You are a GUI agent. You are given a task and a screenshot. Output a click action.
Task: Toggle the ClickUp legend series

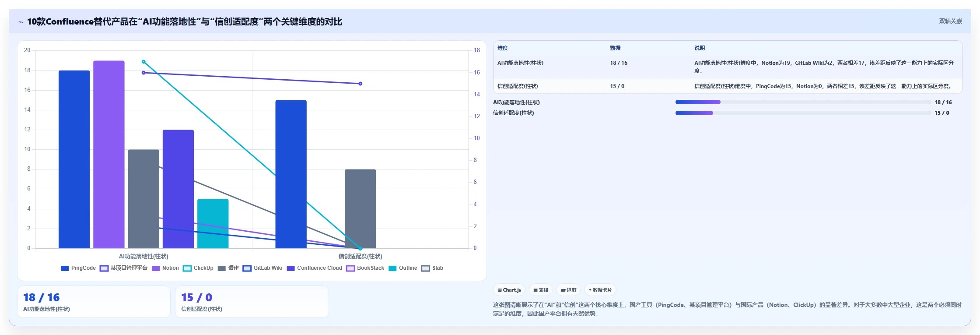pos(198,268)
